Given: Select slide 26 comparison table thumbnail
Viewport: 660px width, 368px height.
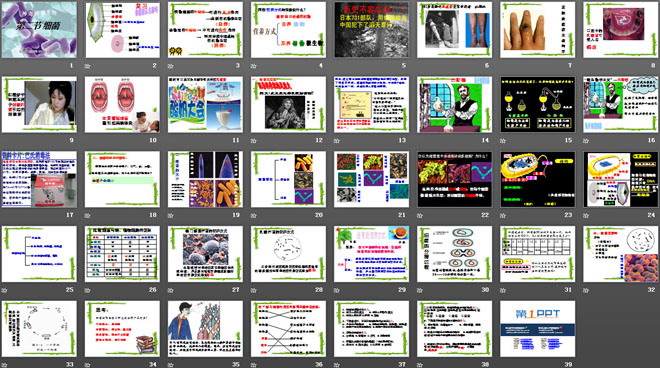Looking at the screenshot, I should point(122,254).
